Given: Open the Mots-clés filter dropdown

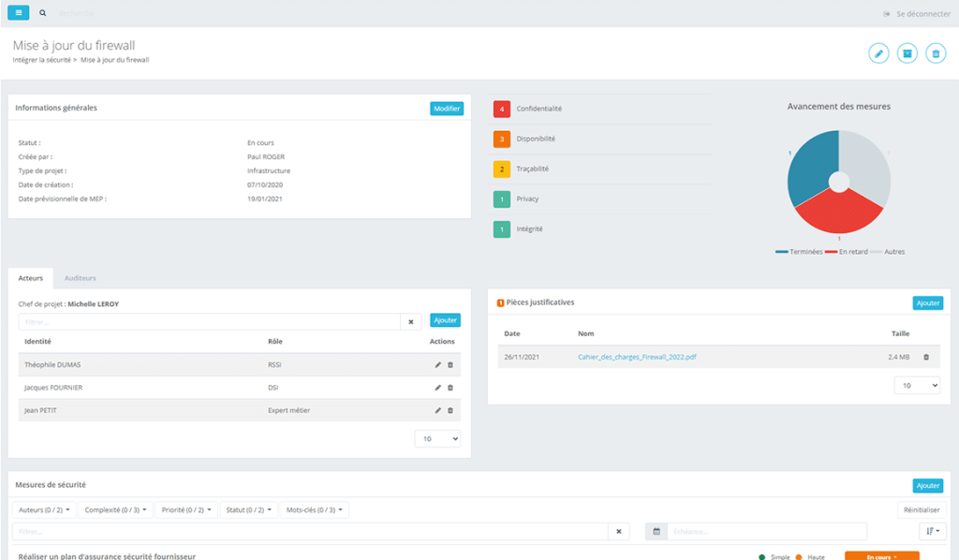Looking at the screenshot, I should click(315, 510).
